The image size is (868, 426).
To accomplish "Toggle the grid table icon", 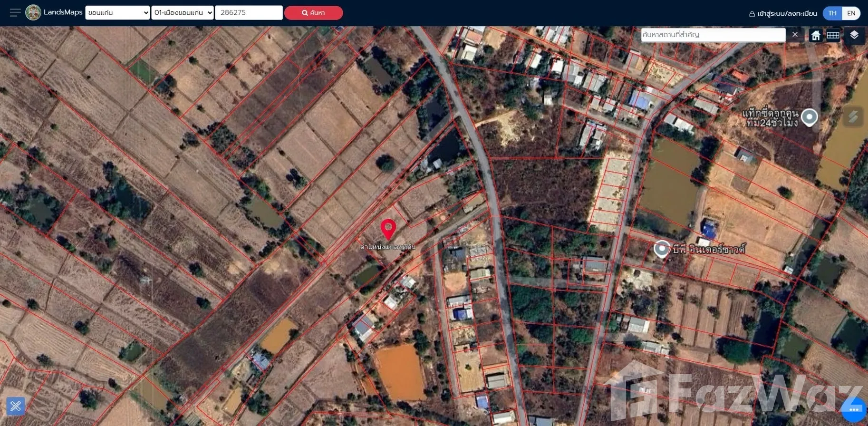I will point(833,36).
